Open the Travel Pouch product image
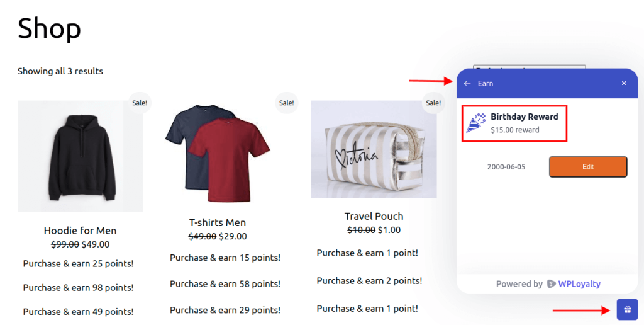The width and height of the screenshot is (644, 325). point(374,149)
